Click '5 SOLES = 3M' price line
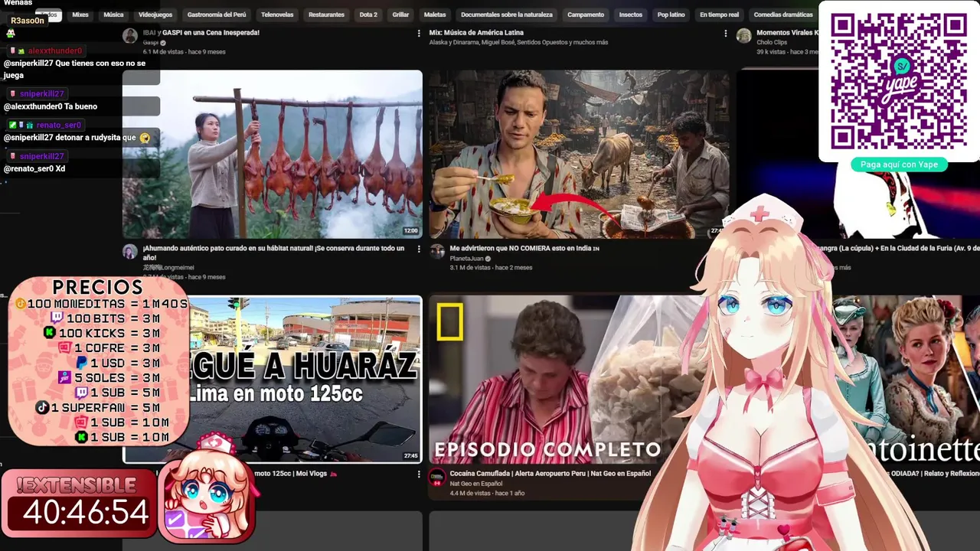The height and width of the screenshot is (551, 980). coord(109,378)
